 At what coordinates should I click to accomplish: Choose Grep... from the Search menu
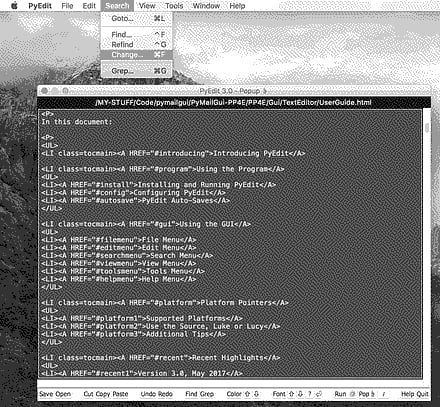[137, 71]
